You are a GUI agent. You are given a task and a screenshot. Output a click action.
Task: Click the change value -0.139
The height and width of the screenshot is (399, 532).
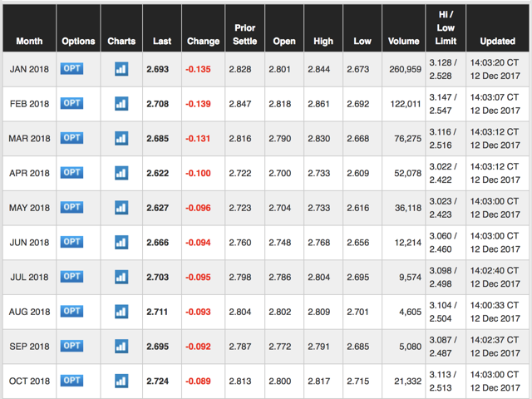(x=198, y=104)
